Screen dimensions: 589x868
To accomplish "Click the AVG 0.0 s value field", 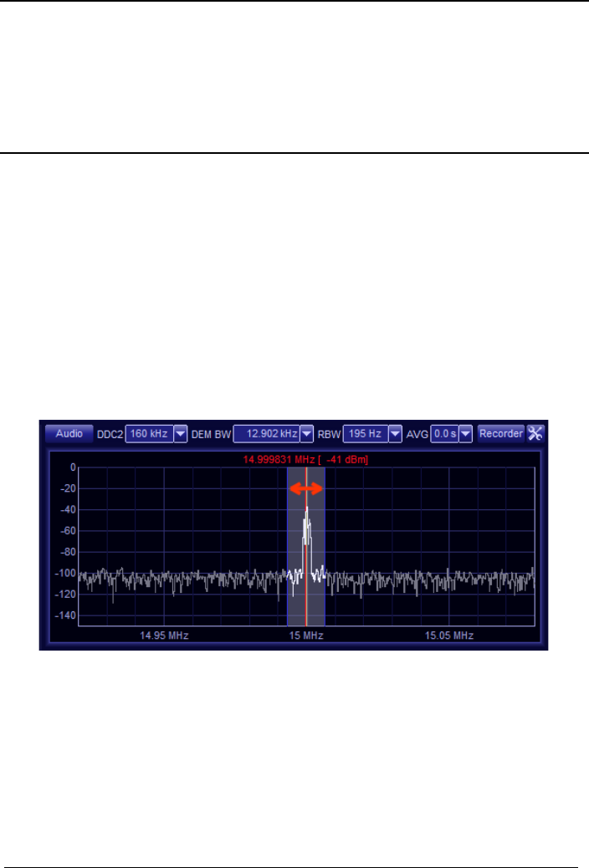I will [445, 434].
